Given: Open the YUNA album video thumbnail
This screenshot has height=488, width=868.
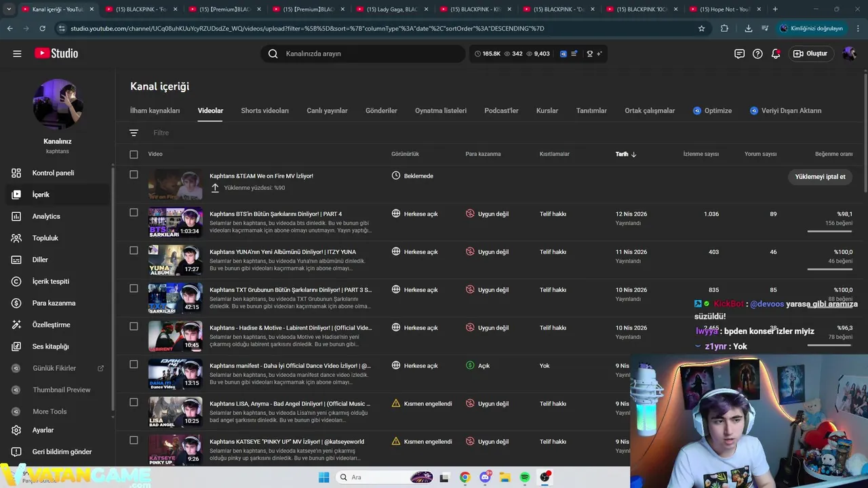Looking at the screenshot, I should click(176, 260).
